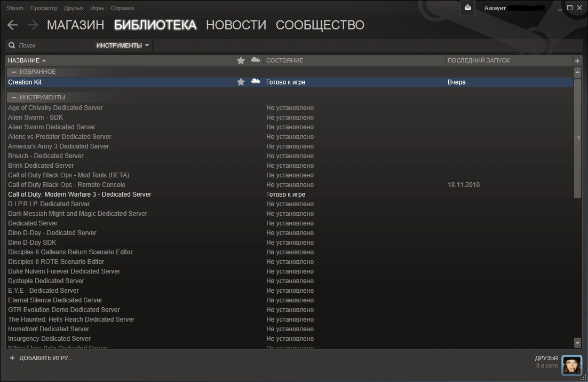Select Dystopia Dedicated Server
This screenshot has width=588, height=382.
pyautogui.click(x=46, y=281)
